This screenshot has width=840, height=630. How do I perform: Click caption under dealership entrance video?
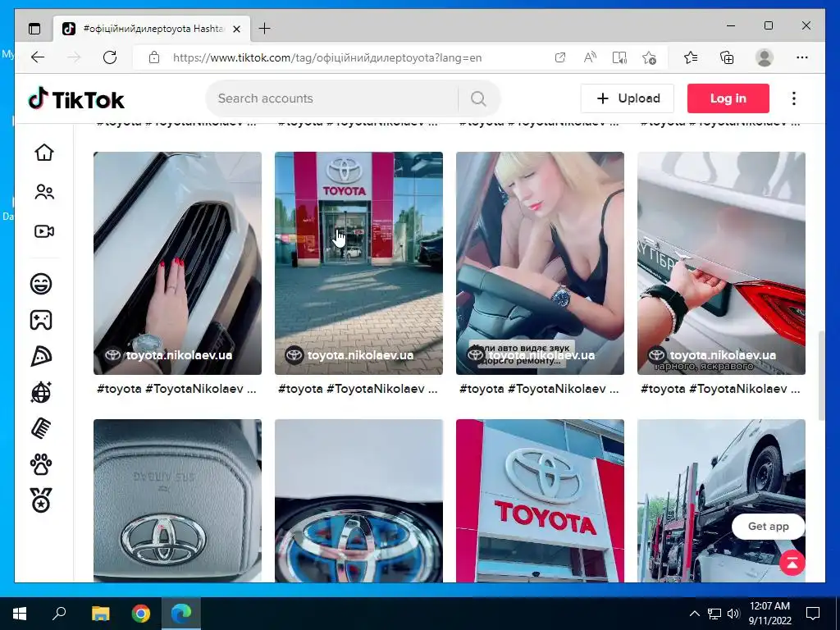click(x=358, y=389)
